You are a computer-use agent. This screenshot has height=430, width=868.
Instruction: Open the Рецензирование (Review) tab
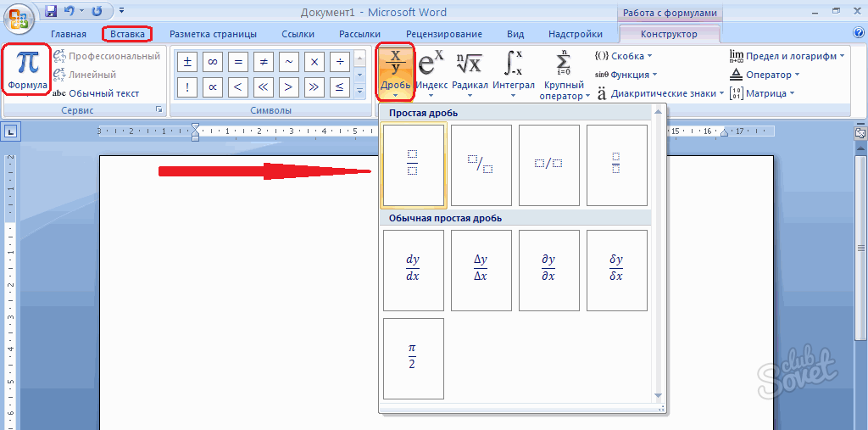(x=443, y=34)
